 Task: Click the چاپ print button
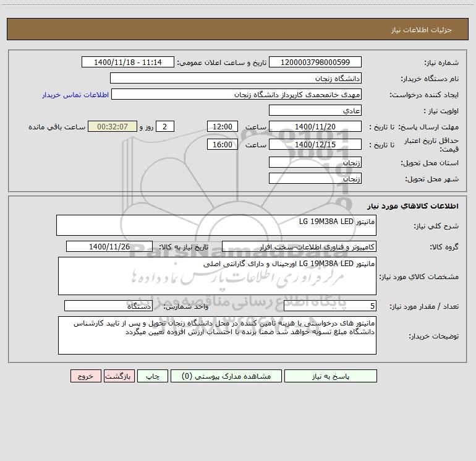tap(153, 376)
